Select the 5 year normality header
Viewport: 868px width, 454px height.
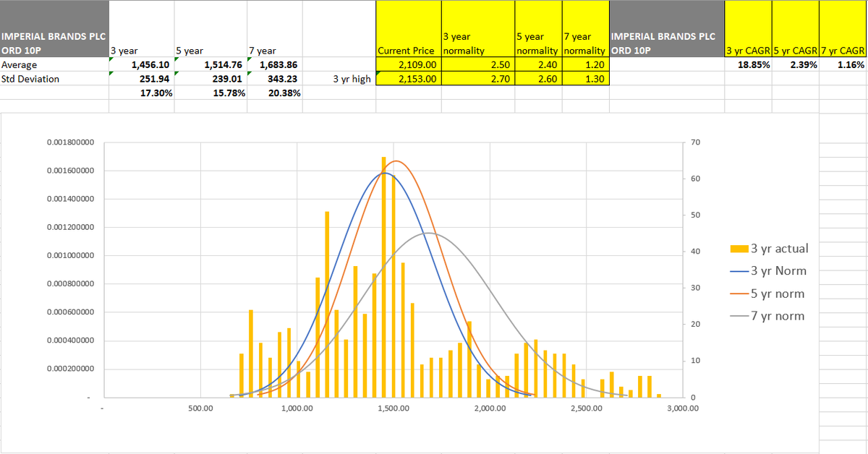point(538,30)
